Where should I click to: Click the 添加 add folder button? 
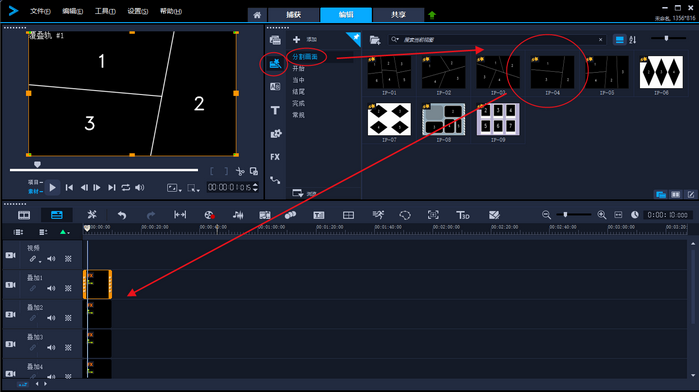click(x=305, y=40)
